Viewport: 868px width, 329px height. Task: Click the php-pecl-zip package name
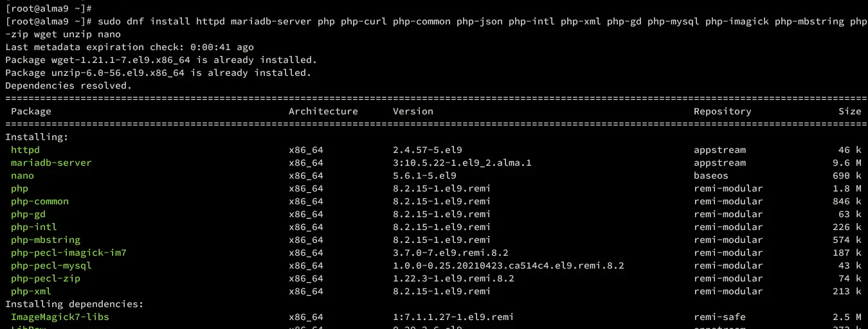pyautogui.click(x=46, y=278)
